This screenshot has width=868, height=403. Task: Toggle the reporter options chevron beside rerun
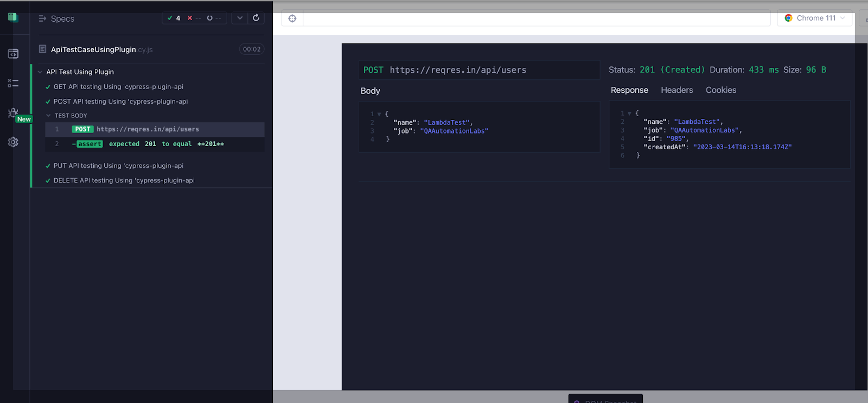pyautogui.click(x=240, y=18)
